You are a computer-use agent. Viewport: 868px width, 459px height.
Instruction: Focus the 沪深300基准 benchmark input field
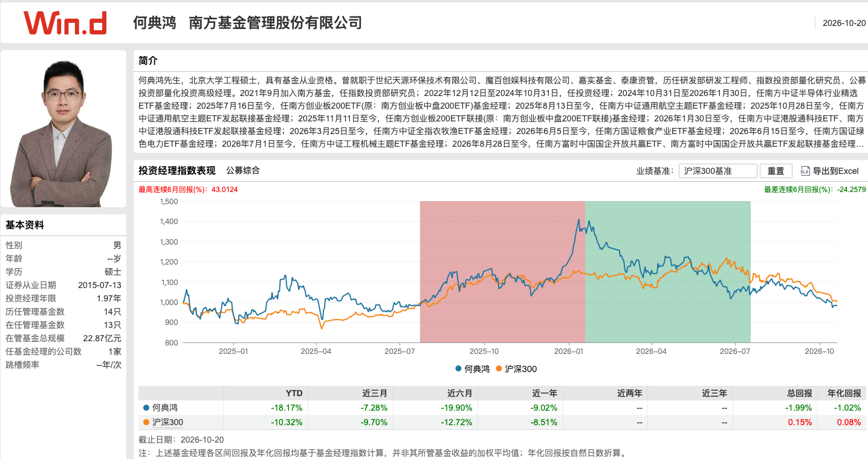pyautogui.click(x=717, y=171)
